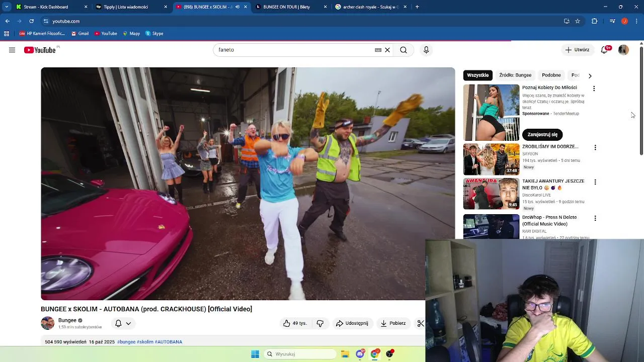Image resolution: width=644 pixels, height=362 pixels.
Task: Like the video with thumbs-up 49 tys.
Action: pos(295,323)
